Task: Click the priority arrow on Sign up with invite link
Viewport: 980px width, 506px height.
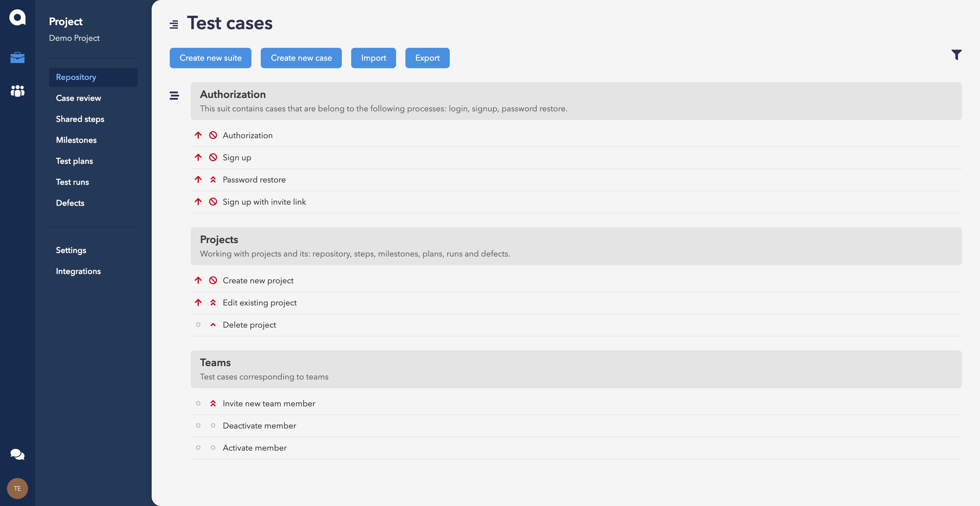Action: click(x=198, y=201)
